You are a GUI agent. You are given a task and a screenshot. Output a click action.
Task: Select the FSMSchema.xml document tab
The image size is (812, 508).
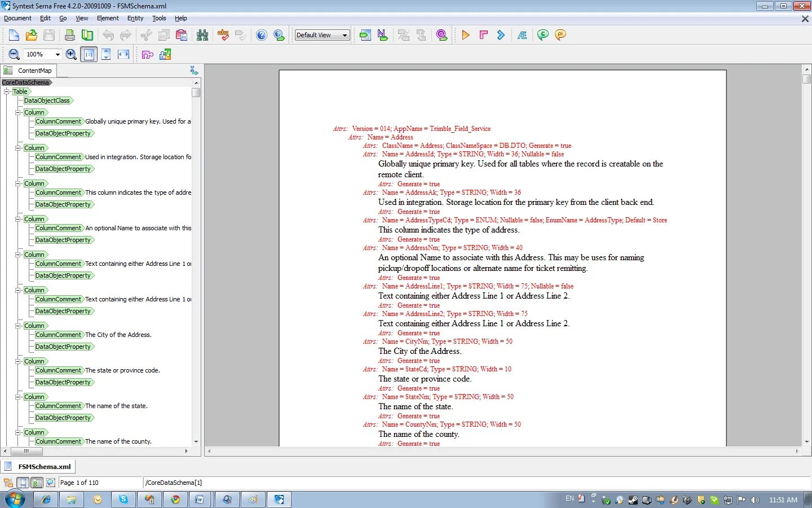coord(38,467)
